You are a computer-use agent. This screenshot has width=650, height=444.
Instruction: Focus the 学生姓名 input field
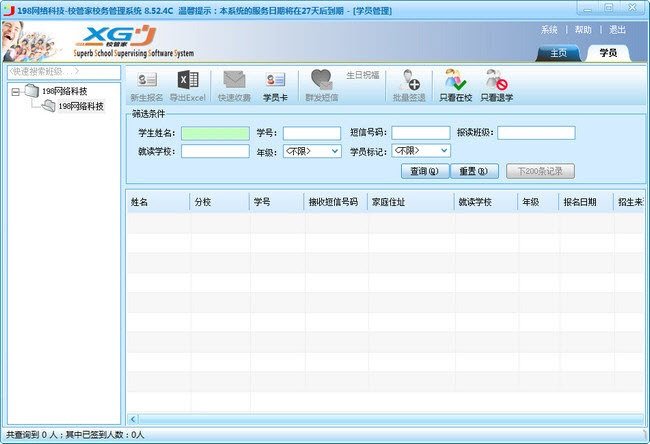coord(215,133)
